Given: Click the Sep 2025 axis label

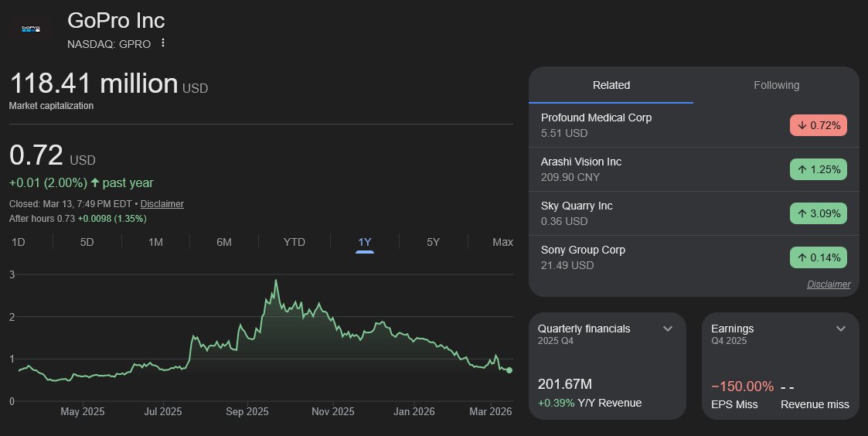Looking at the screenshot, I should [x=247, y=411].
